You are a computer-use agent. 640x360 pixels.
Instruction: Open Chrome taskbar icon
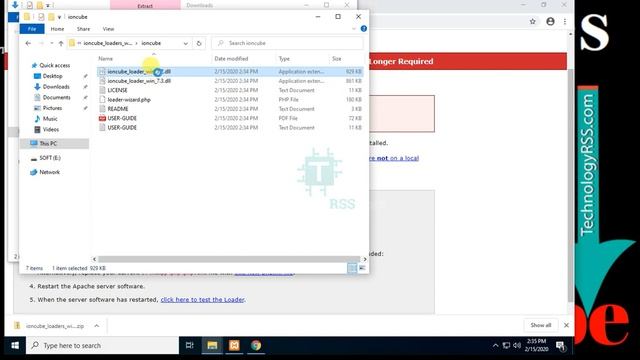coord(256,345)
